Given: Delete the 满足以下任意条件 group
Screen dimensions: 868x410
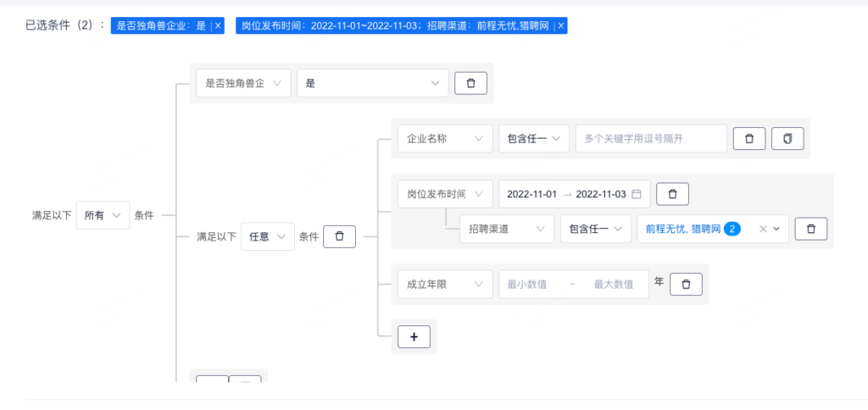Looking at the screenshot, I should [339, 236].
